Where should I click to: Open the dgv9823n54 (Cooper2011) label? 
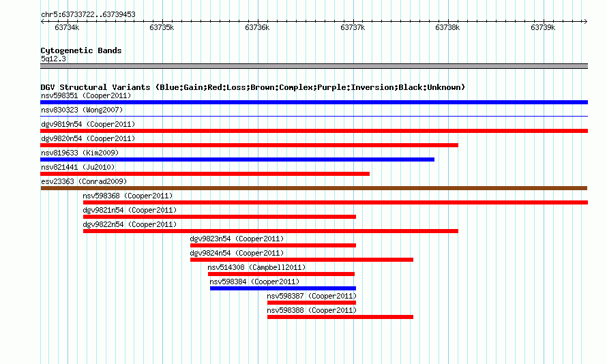(237, 239)
